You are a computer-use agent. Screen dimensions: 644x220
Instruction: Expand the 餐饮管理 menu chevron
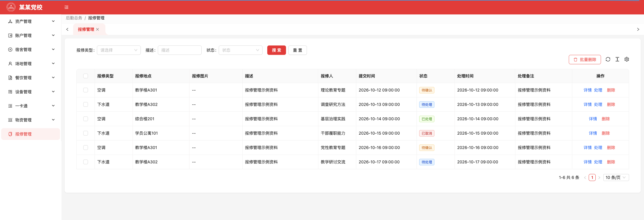point(53,77)
